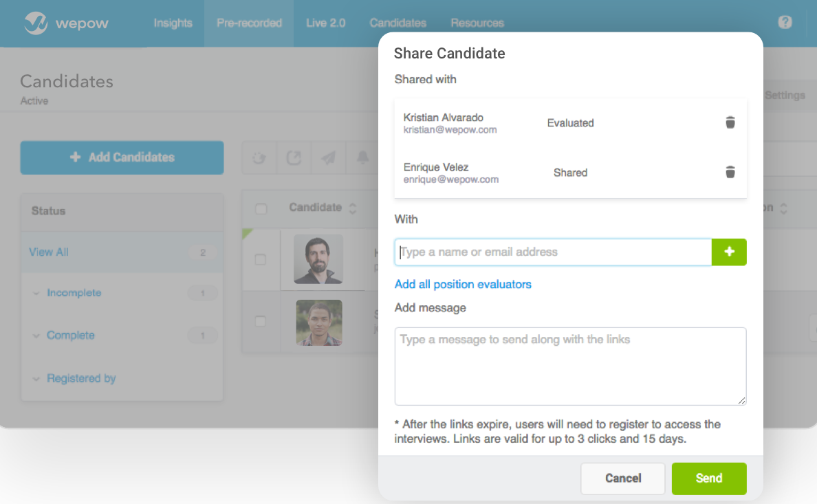
Task: Click the paper plane send icon
Action: pyautogui.click(x=328, y=157)
